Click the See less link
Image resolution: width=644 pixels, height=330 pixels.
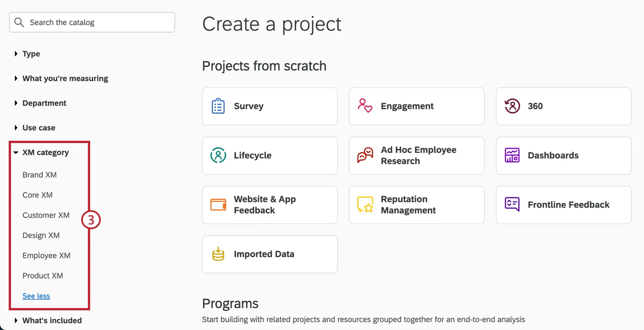coord(36,296)
